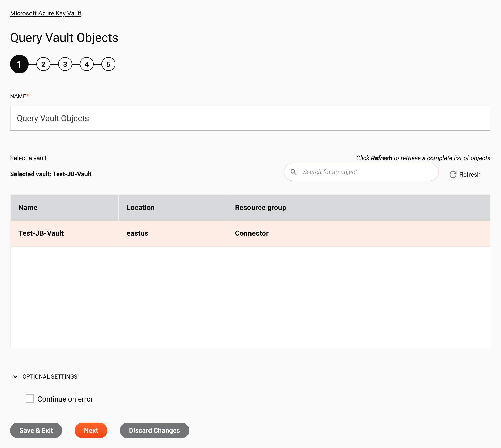The height and width of the screenshot is (448, 501).
Task: Click the Next button to proceed
Action: pyautogui.click(x=91, y=430)
